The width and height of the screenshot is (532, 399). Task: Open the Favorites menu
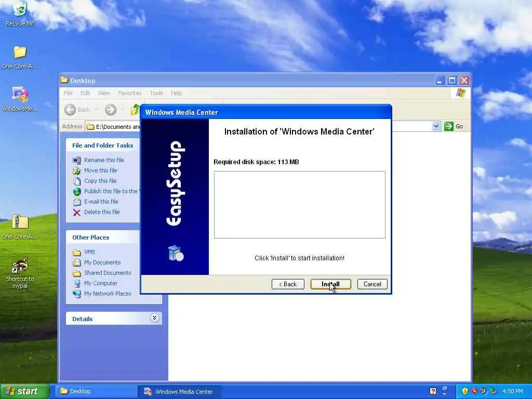pyautogui.click(x=129, y=93)
